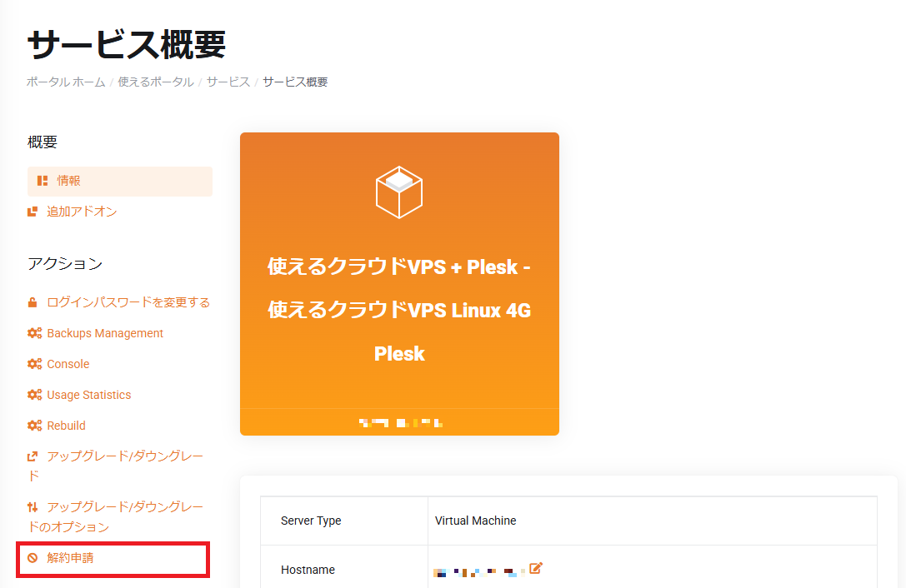906x588 pixels.
Task: Open アップグレード/ダウングレード link
Action: 116,466
